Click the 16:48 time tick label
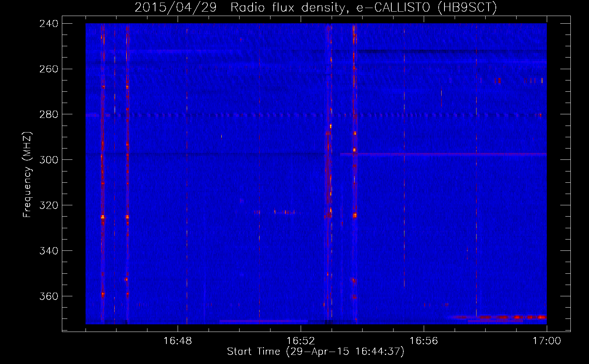Screen dimensions: 589x364 178,341
